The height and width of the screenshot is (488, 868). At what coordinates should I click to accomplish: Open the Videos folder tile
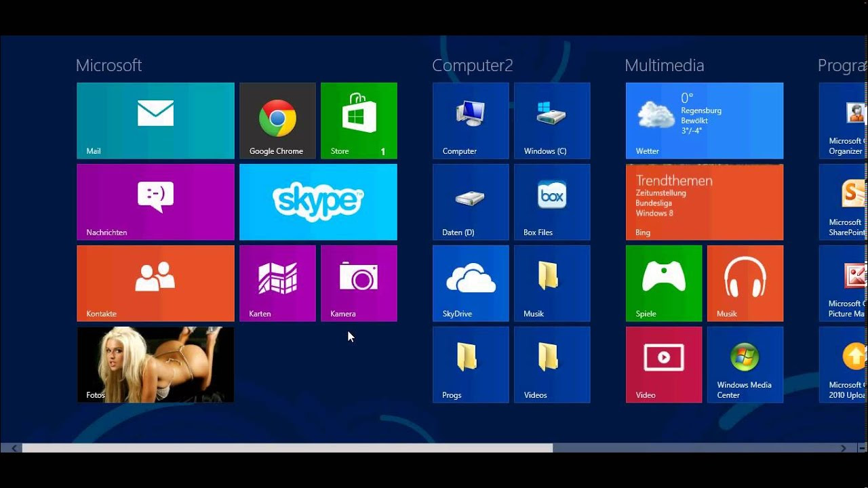point(552,365)
